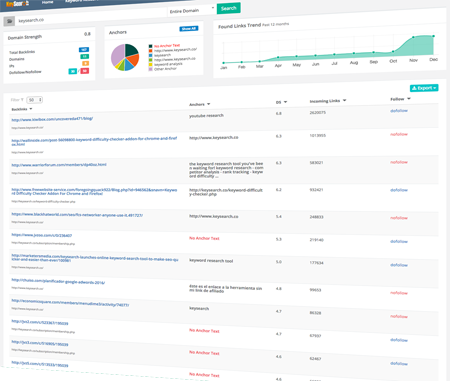Click the orange IPs count badge

pos(86,63)
